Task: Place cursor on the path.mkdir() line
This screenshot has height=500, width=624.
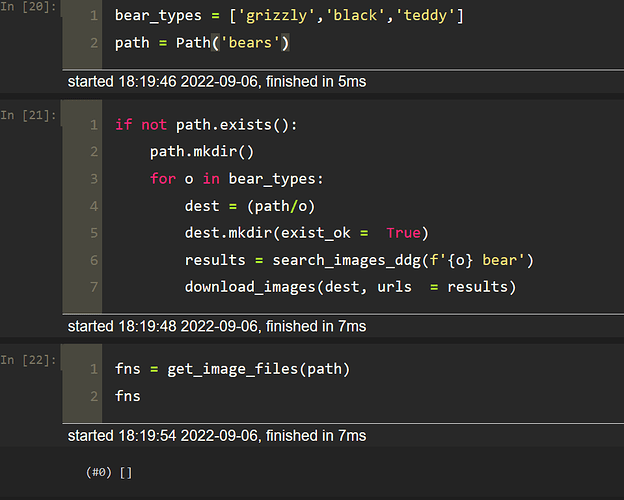Action: (x=203, y=152)
